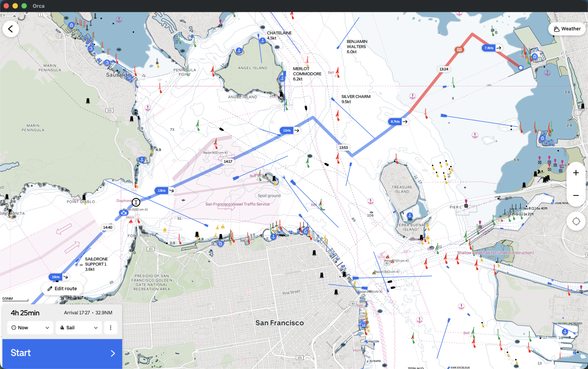Image resolution: width=588 pixels, height=369 pixels.
Task: Click the Sausalito town label
Action: click(118, 75)
